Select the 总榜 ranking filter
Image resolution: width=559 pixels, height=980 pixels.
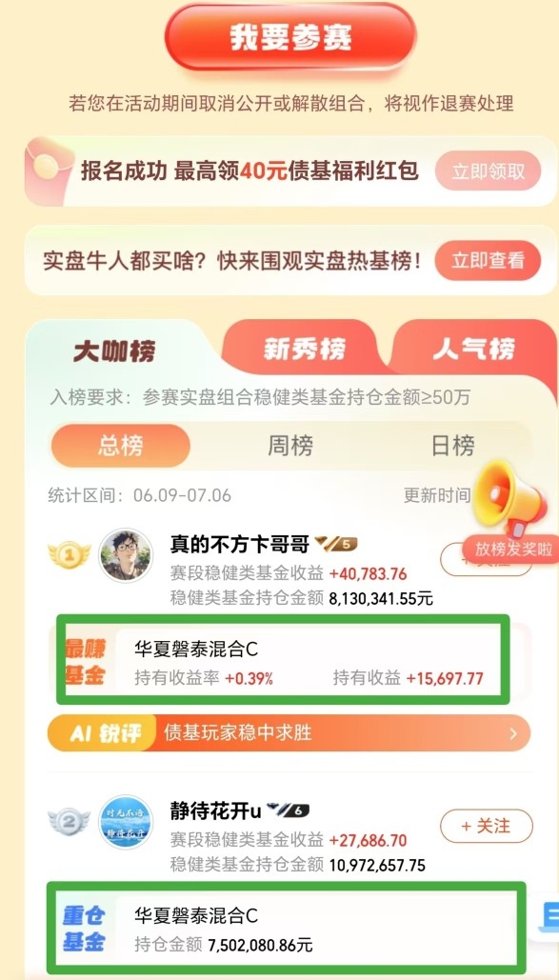(120, 447)
